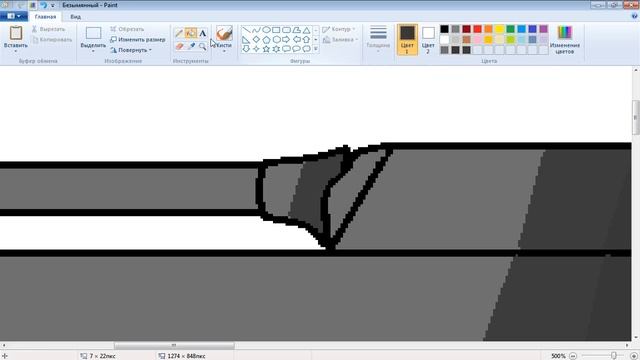Pick the Polygon shape
Screen dimensions: 640x360
coord(296,30)
